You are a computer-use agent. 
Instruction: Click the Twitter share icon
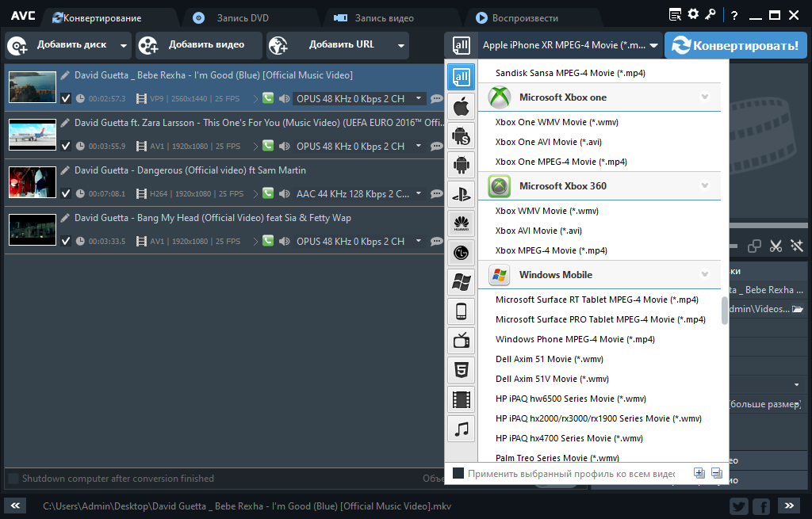click(738, 506)
